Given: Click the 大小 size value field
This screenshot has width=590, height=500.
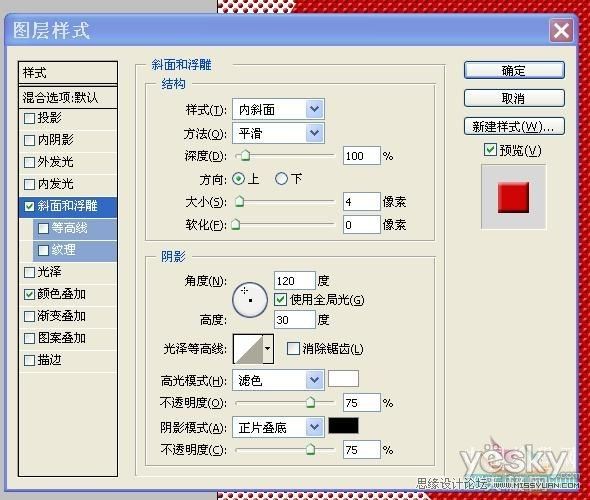Looking at the screenshot, I should coord(361,202).
